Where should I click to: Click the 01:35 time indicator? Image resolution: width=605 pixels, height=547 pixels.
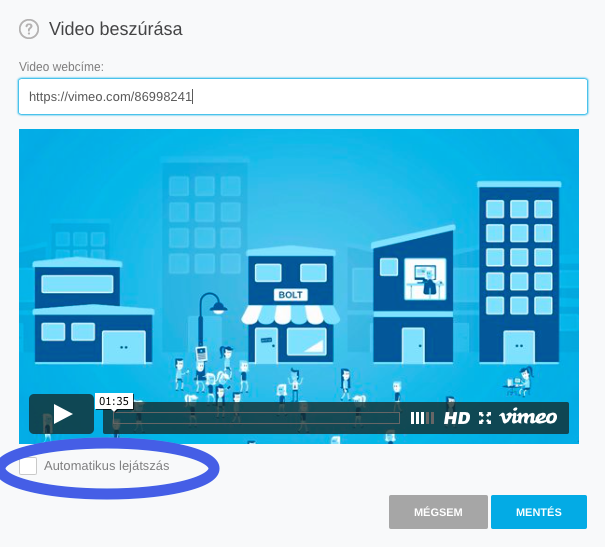(x=114, y=401)
